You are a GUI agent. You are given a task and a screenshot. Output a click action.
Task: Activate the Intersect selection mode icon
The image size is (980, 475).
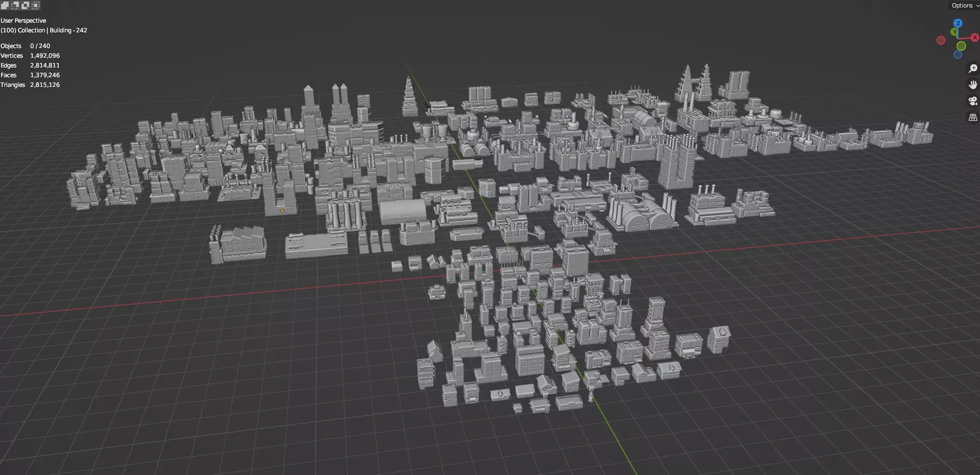[36, 5]
